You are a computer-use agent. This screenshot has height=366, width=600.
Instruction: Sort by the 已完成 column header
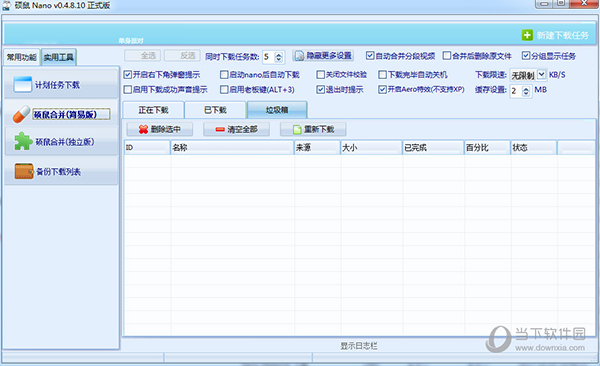[433, 147]
